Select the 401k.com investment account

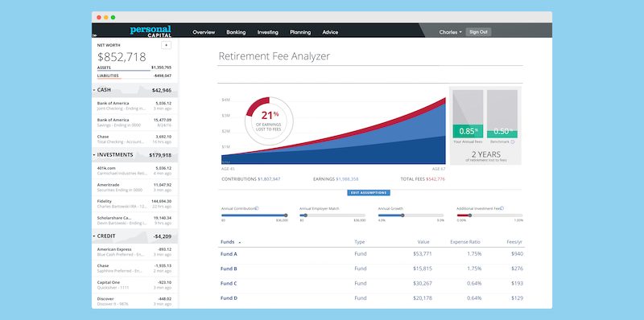point(134,170)
